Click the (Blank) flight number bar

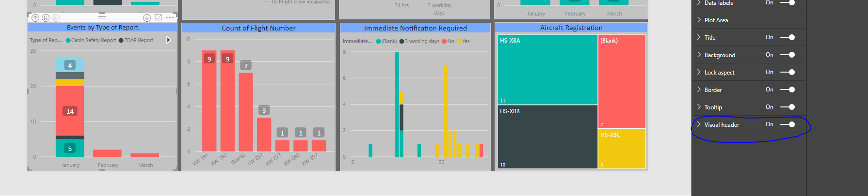pyautogui.click(x=246, y=112)
